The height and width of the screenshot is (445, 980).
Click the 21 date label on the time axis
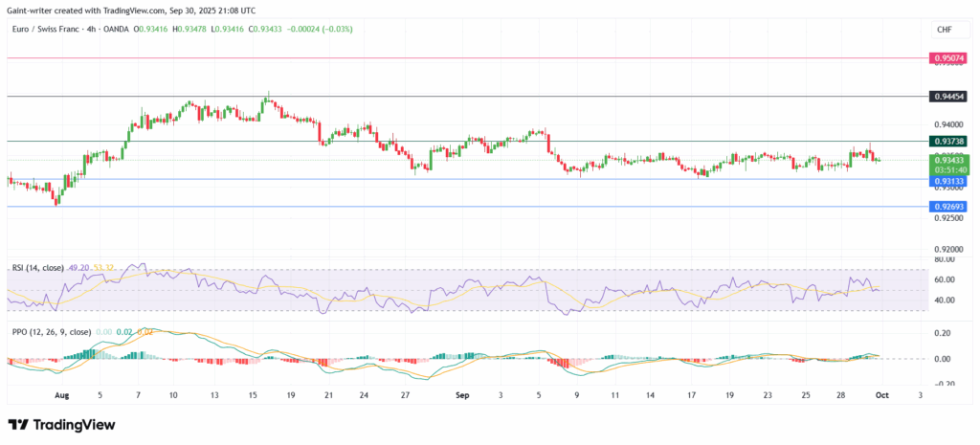[330, 395]
